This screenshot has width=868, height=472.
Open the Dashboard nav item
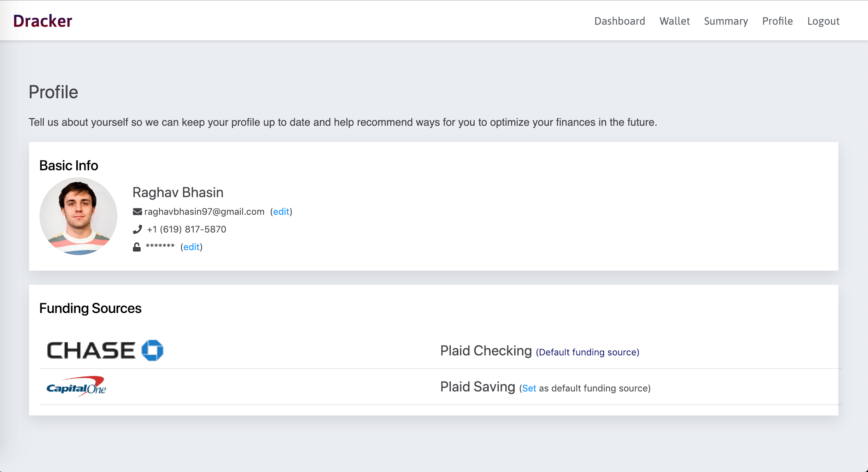[620, 21]
